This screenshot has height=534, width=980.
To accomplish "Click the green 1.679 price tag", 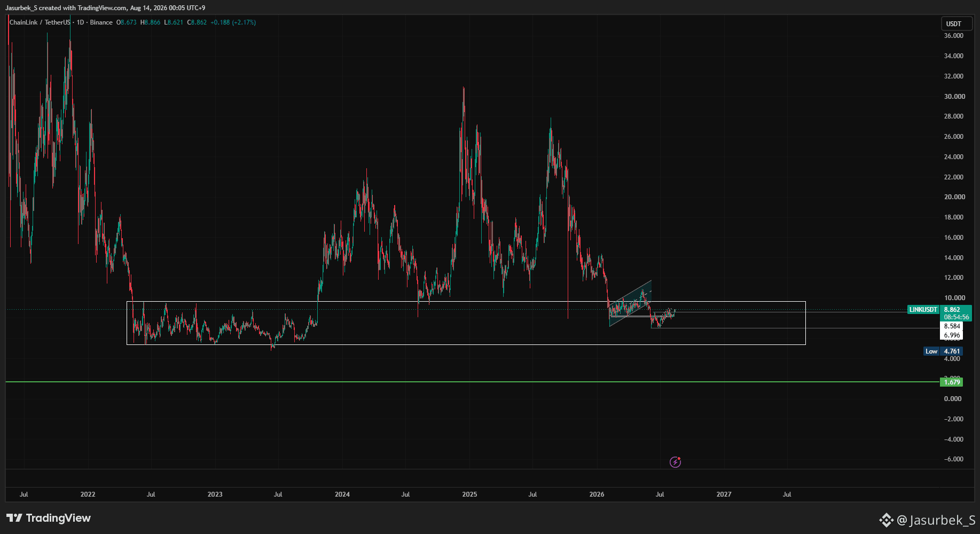I will coord(952,382).
